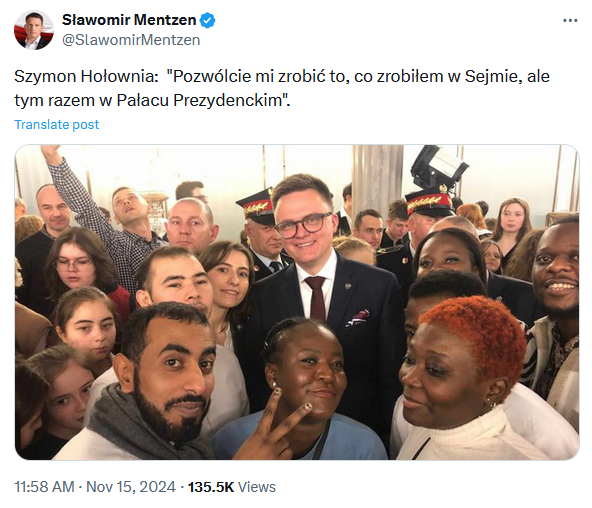
Task: View the 135.5K Views analytics
Action: pos(232,486)
